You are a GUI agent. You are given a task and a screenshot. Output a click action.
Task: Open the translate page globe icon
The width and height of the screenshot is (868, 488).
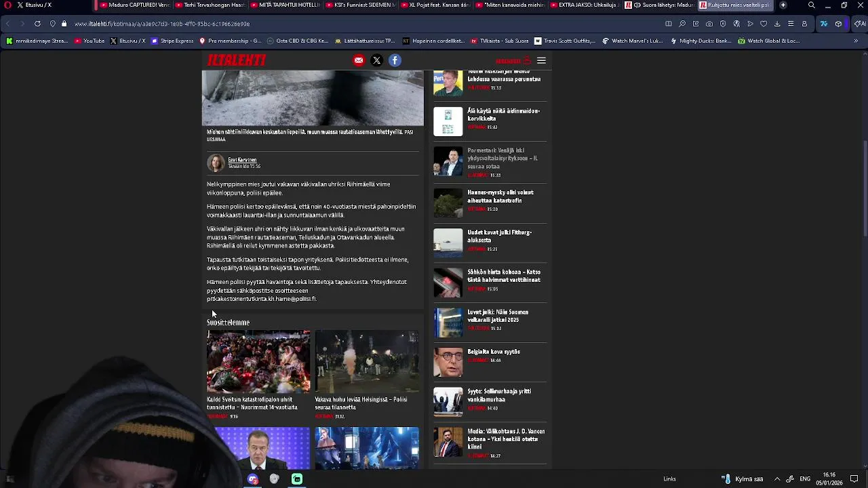[x=736, y=24]
